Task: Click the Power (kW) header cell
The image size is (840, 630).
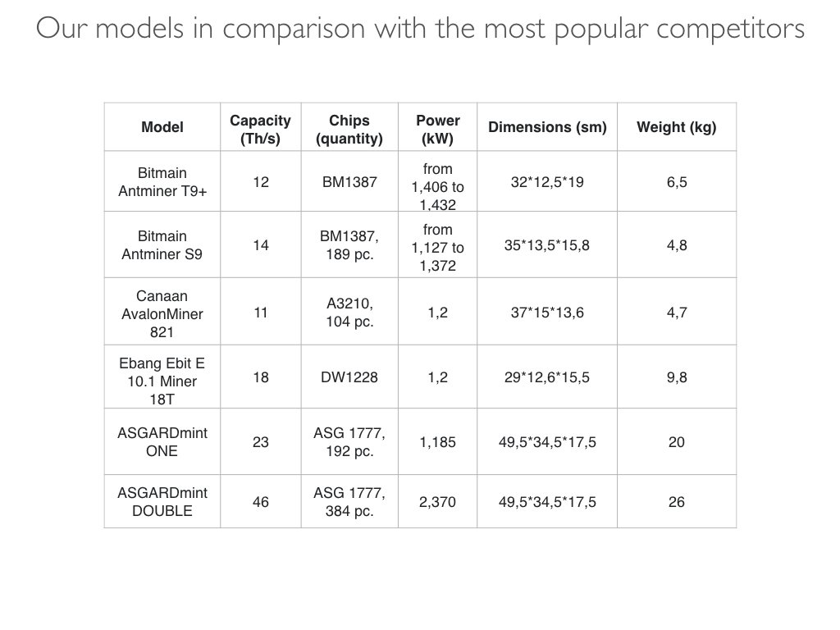Action: 438,127
